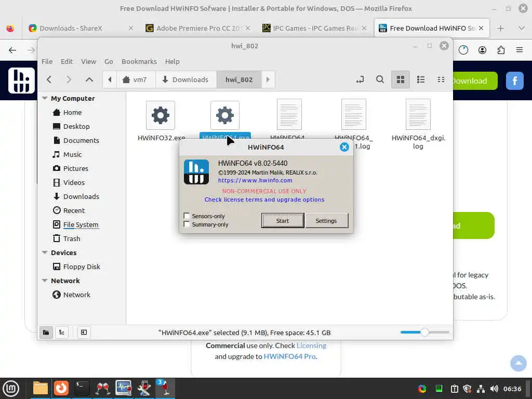The width and height of the screenshot is (532, 399).
Task: Open Firefox extensions button
Action: click(x=501, y=50)
